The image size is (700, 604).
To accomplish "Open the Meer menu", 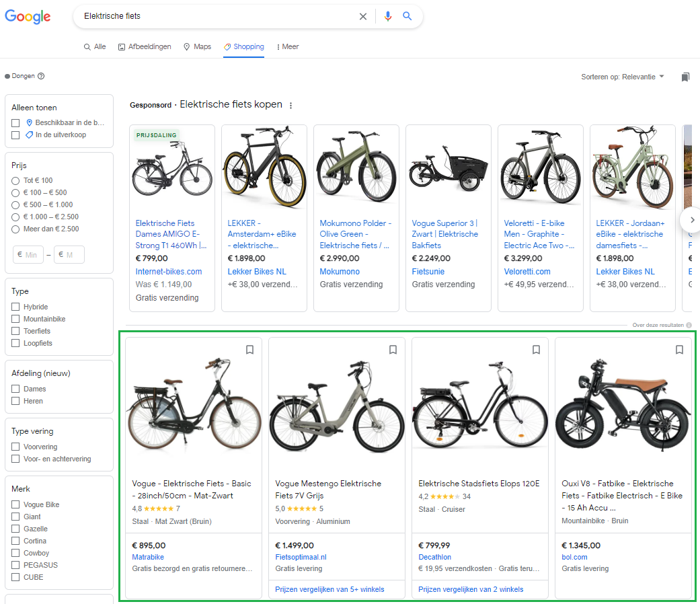I will pos(288,46).
